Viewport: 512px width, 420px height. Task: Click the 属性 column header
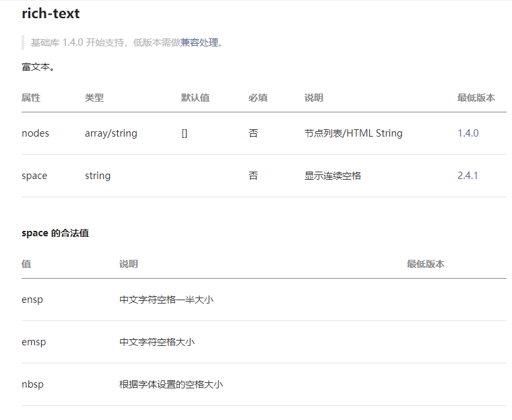31,98
